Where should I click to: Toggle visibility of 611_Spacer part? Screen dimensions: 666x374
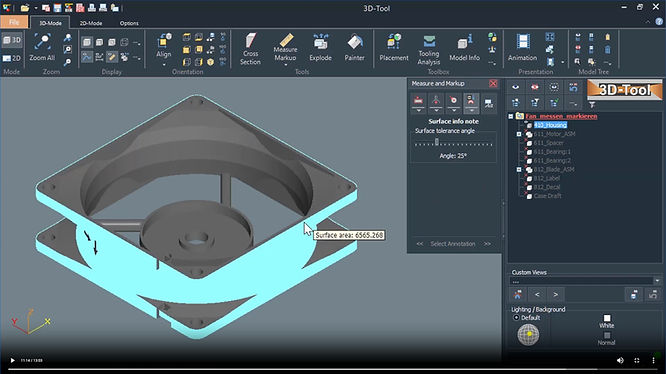pos(529,143)
